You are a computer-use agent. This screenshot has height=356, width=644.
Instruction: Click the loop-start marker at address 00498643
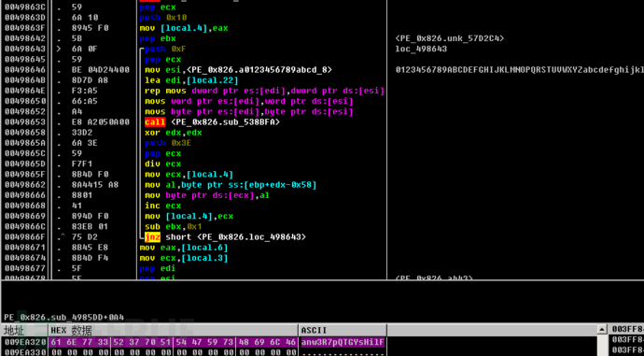coord(59,49)
